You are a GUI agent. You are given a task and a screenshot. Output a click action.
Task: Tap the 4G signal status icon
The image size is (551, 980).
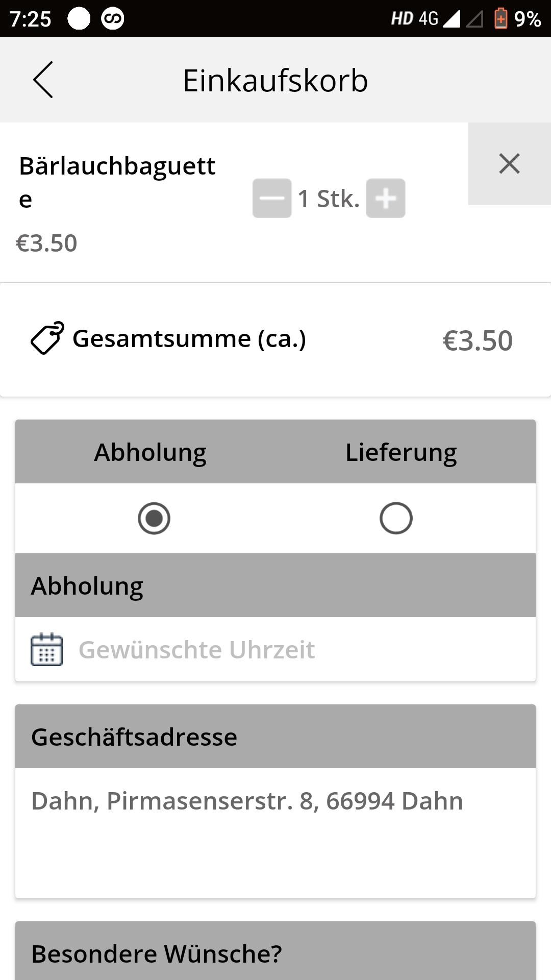(429, 19)
